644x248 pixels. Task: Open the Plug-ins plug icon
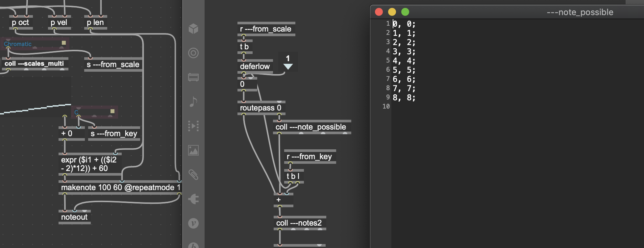[193, 199]
